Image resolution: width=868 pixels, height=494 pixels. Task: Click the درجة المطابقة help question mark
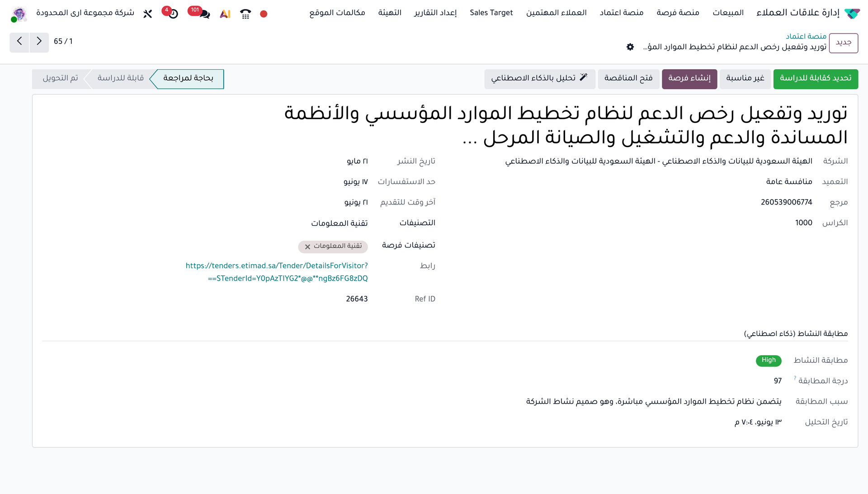click(x=795, y=378)
